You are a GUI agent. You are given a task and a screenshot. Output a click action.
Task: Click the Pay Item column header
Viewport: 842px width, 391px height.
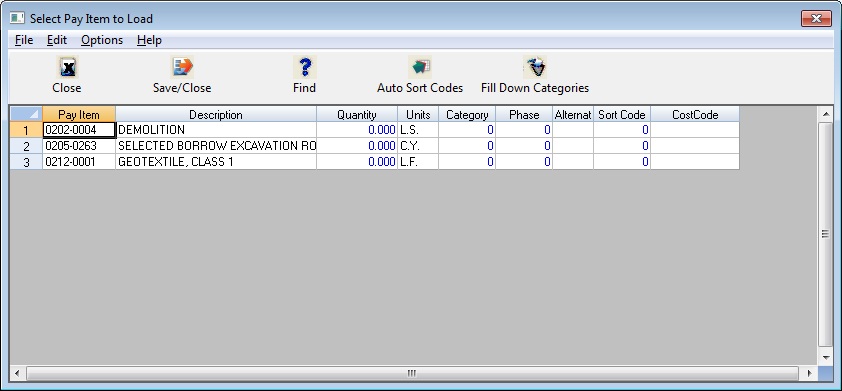point(79,114)
